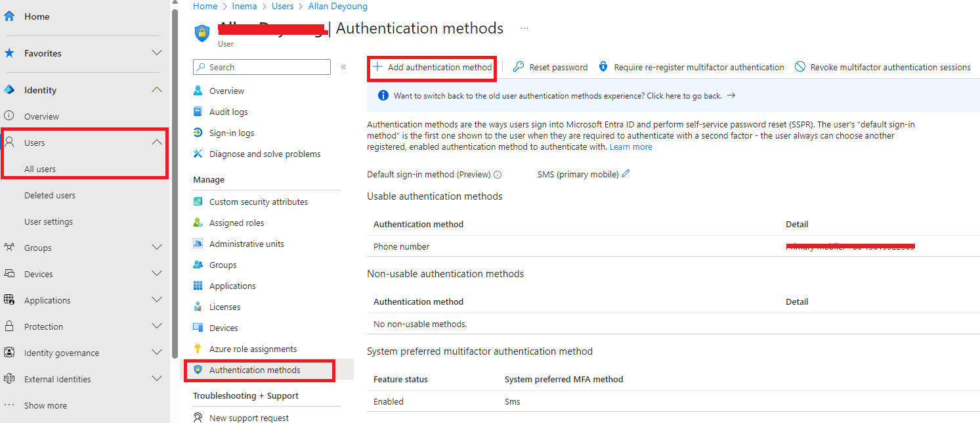This screenshot has width=980, height=423.
Task: Open Azure role assignments via the key icon
Action: pyautogui.click(x=198, y=348)
